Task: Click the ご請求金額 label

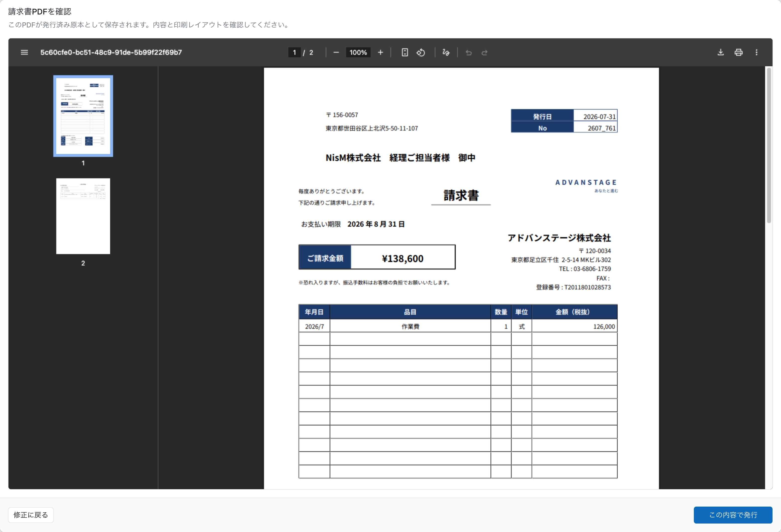Action: (x=325, y=258)
